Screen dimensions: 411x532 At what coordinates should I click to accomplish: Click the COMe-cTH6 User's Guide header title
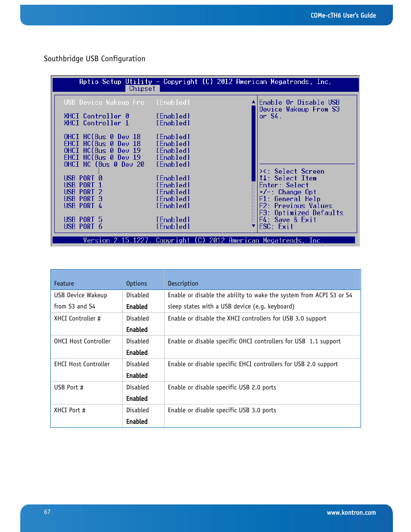pos(343,16)
